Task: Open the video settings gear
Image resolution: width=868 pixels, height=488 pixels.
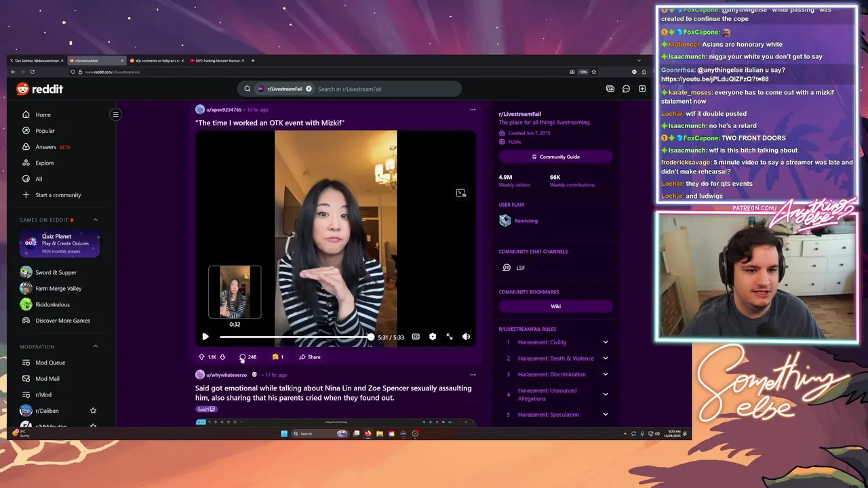Action: click(x=433, y=337)
